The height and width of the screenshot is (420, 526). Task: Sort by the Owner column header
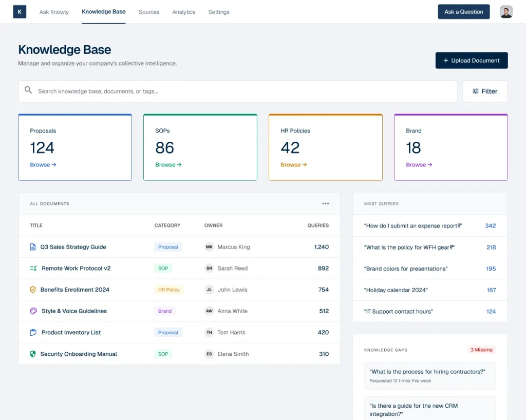point(213,225)
